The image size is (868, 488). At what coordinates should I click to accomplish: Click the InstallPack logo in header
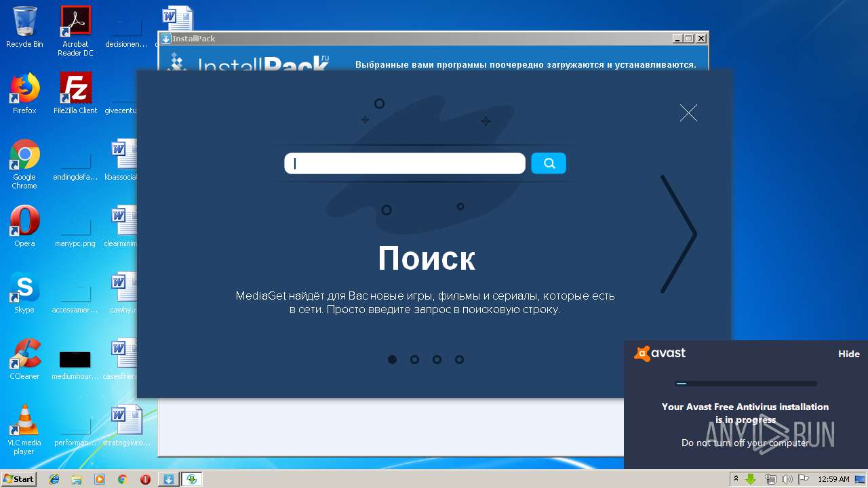pyautogui.click(x=250, y=63)
